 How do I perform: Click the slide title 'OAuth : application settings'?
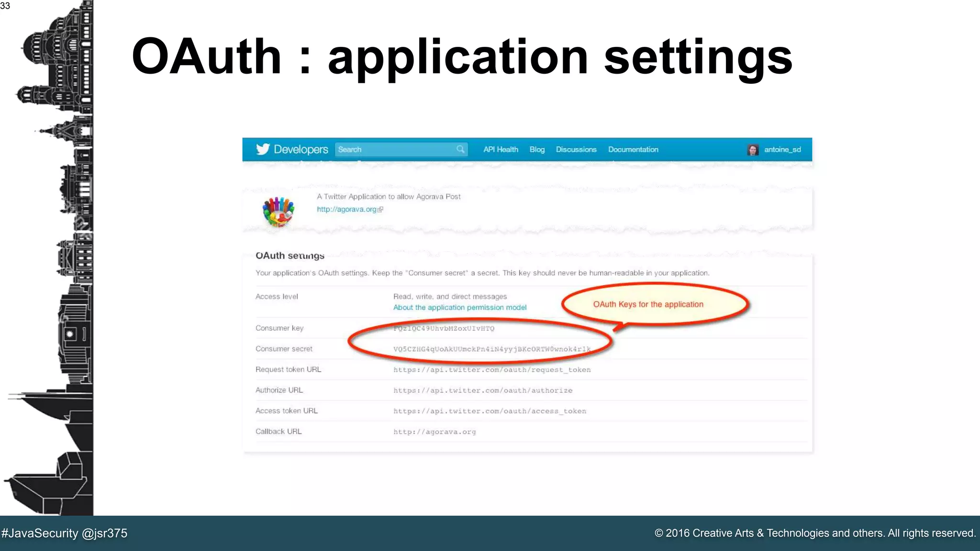click(462, 56)
